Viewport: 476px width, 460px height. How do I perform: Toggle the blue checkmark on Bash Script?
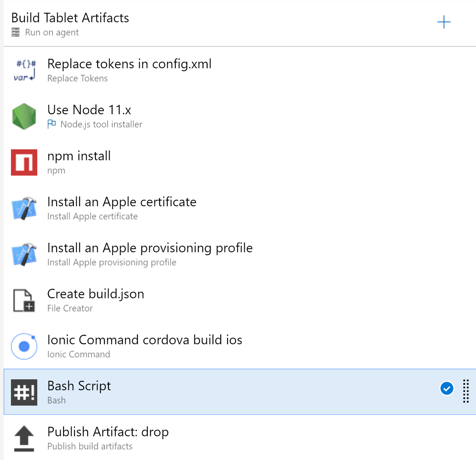(x=446, y=389)
